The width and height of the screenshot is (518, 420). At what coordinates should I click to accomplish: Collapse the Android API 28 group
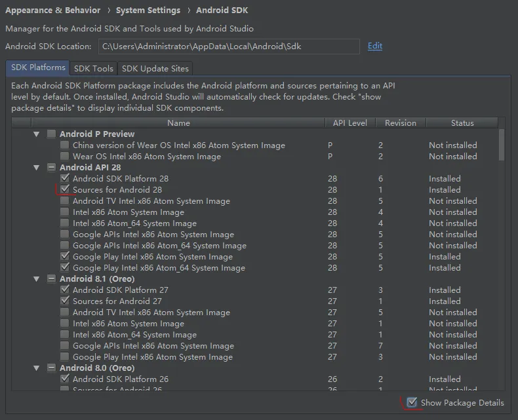point(37,167)
